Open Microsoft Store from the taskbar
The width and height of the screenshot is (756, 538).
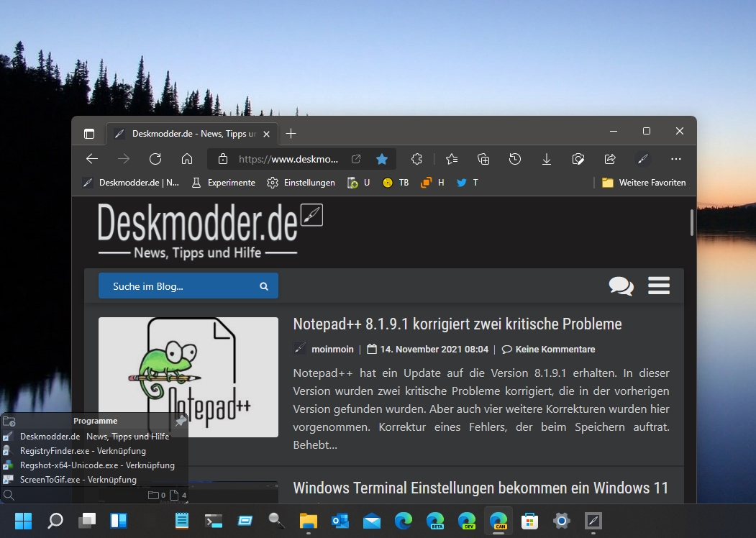tap(529, 521)
